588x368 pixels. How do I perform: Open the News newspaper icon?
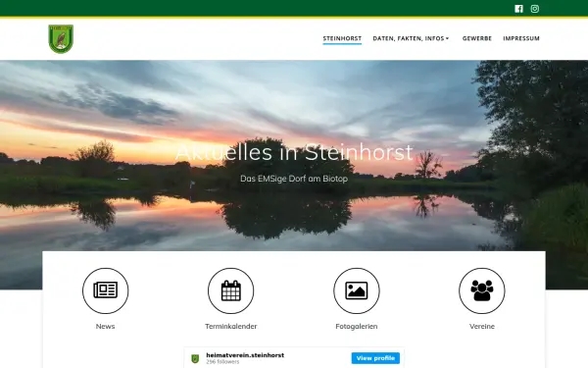click(x=106, y=290)
